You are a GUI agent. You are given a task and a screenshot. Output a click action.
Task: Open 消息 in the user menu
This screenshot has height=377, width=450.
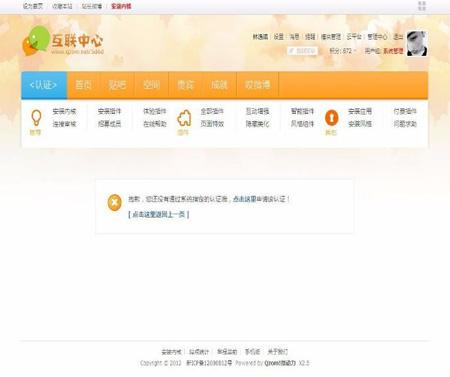tap(294, 37)
